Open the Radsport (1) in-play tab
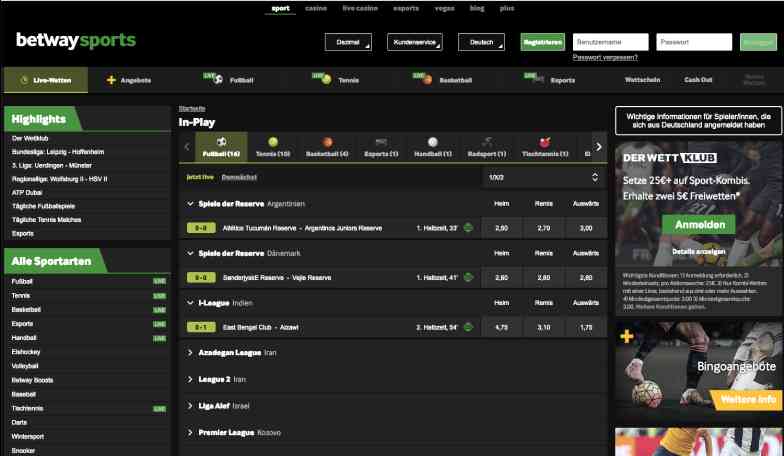This screenshot has height=456, width=784. click(x=486, y=147)
